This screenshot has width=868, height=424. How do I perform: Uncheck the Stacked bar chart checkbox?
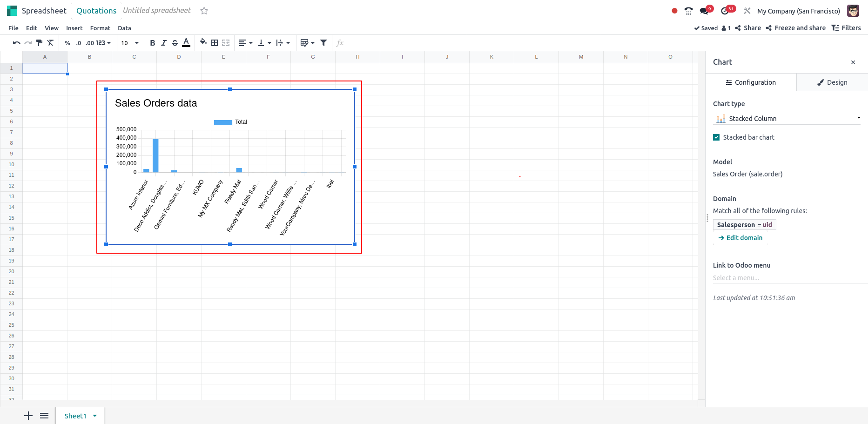[x=716, y=137]
